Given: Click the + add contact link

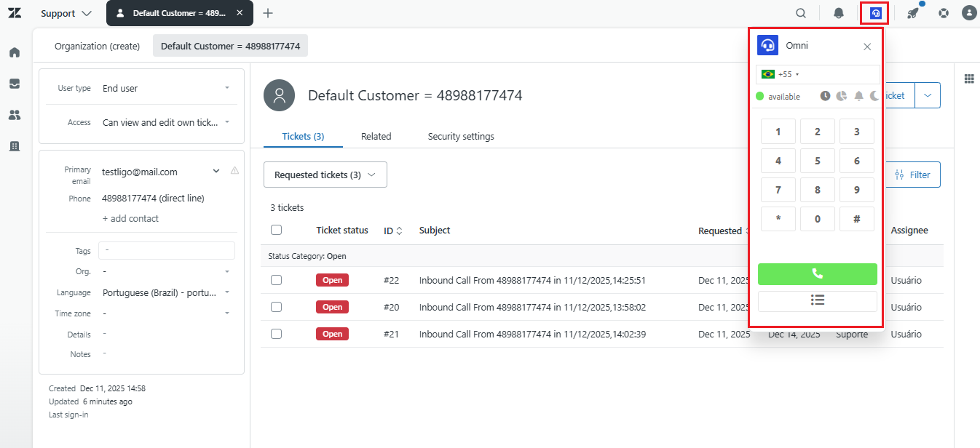Looking at the screenshot, I should click(x=130, y=218).
